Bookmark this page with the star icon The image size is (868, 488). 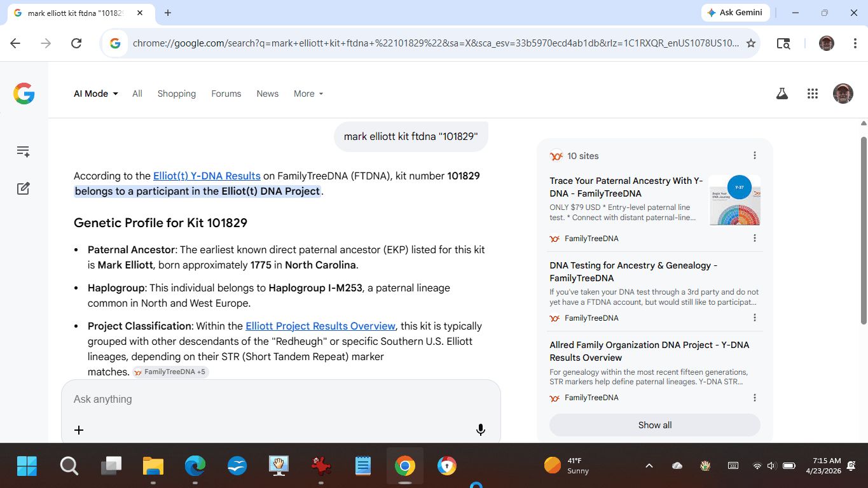tap(751, 43)
